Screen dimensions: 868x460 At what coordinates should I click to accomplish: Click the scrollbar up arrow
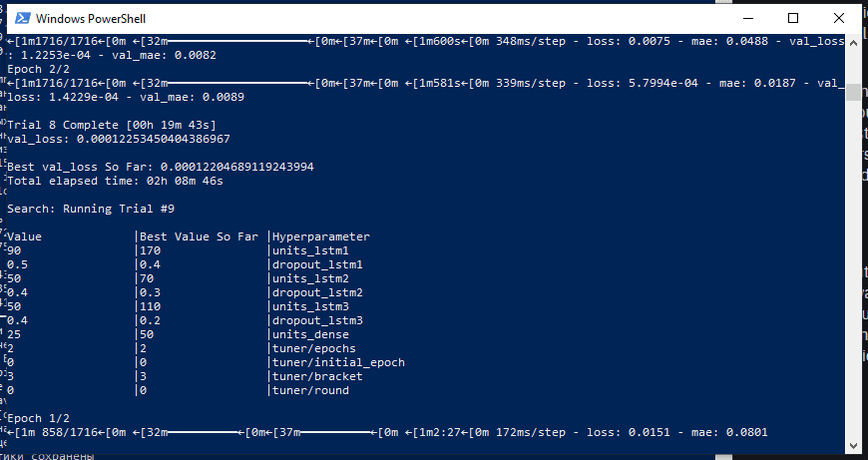click(853, 42)
